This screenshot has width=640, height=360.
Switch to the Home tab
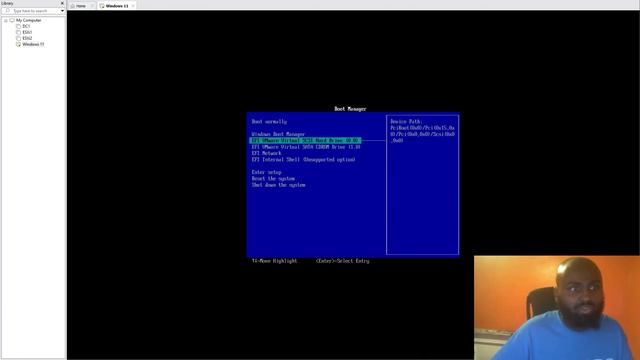click(81, 6)
